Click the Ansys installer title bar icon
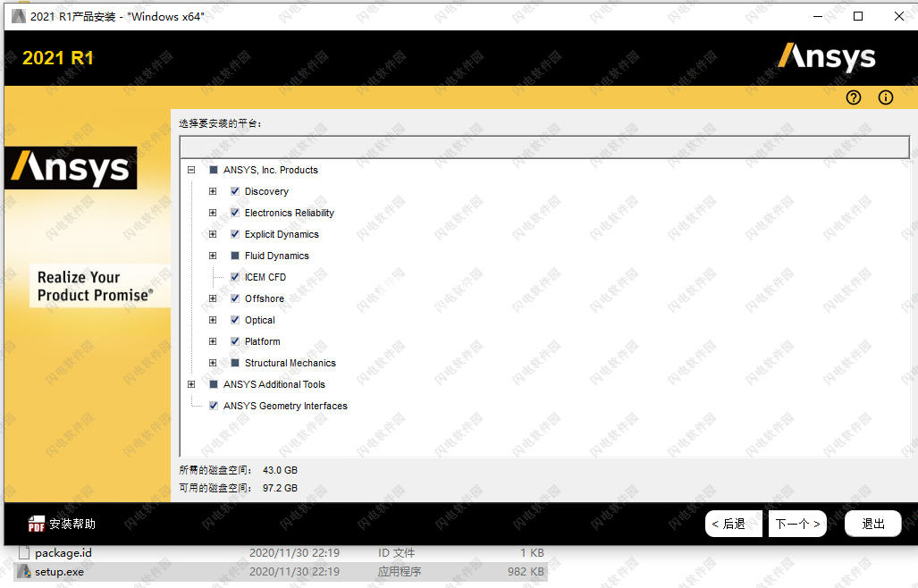918x588 pixels. pyautogui.click(x=18, y=16)
